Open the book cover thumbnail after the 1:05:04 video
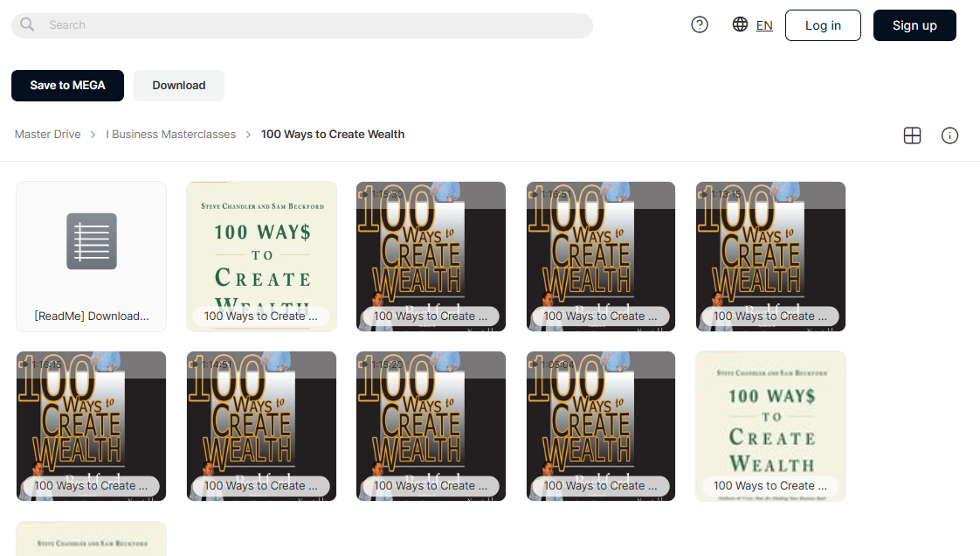Image resolution: width=980 pixels, height=556 pixels. tap(770, 426)
